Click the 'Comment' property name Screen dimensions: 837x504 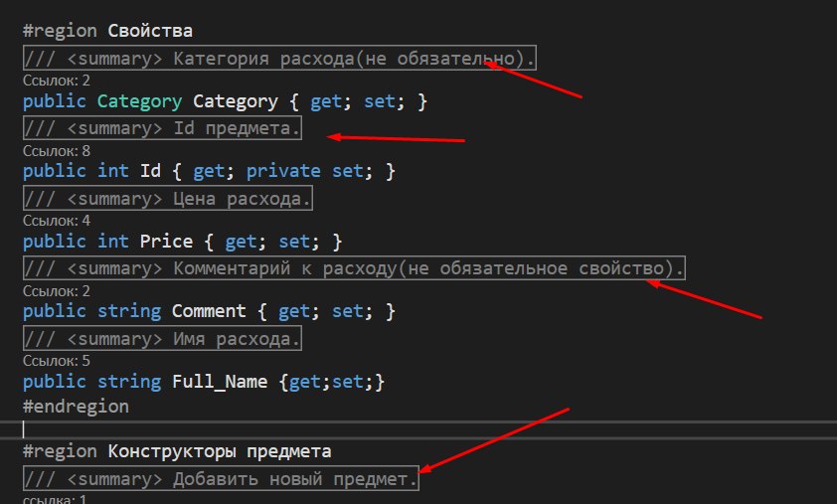[x=209, y=311]
